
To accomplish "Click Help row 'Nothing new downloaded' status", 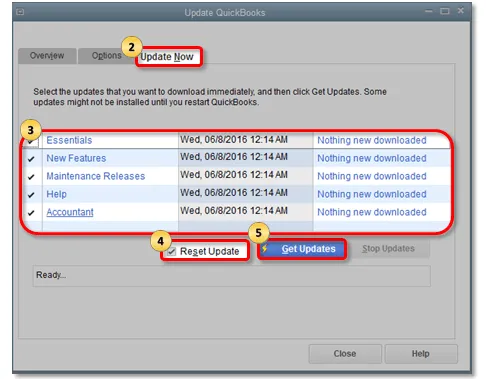I will click(x=372, y=194).
